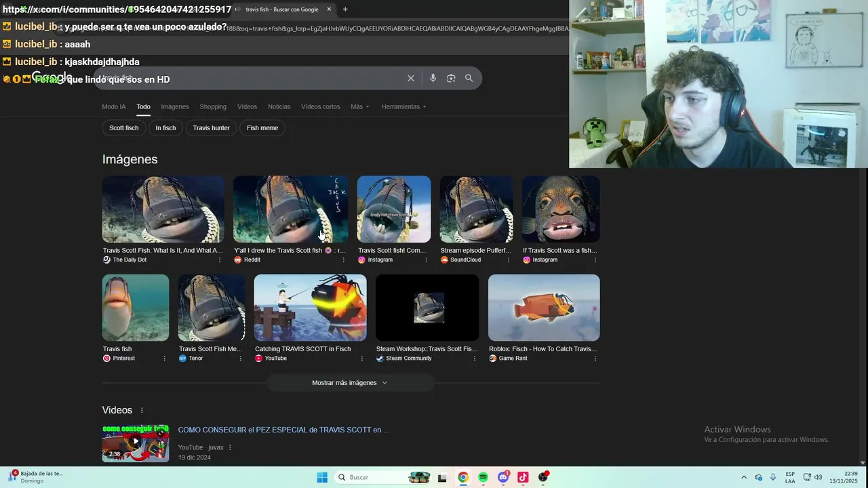
Task: Open the volume control in system tray
Action: pos(818,477)
